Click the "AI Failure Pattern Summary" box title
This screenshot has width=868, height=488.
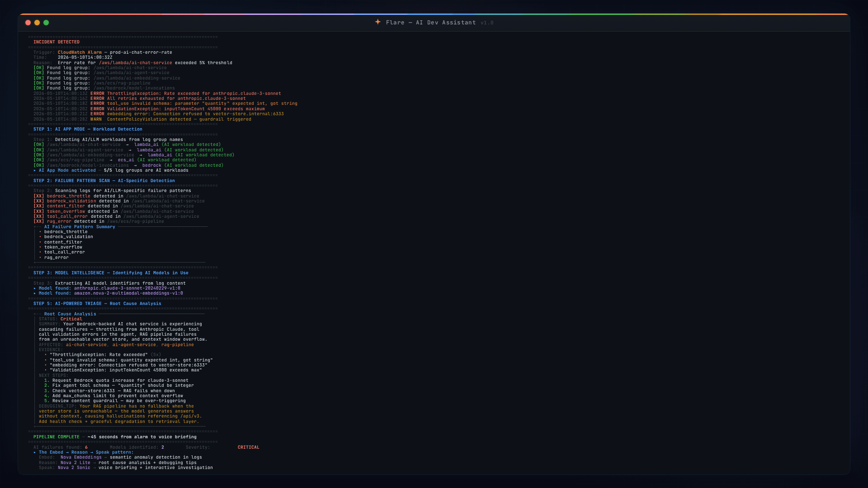[80, 227]
